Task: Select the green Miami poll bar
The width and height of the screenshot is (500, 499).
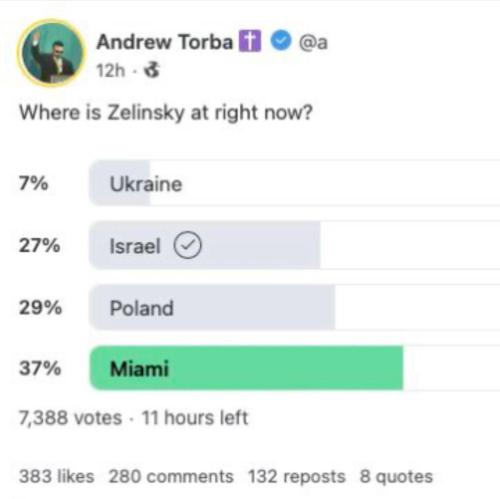Action: click(247, 368)
